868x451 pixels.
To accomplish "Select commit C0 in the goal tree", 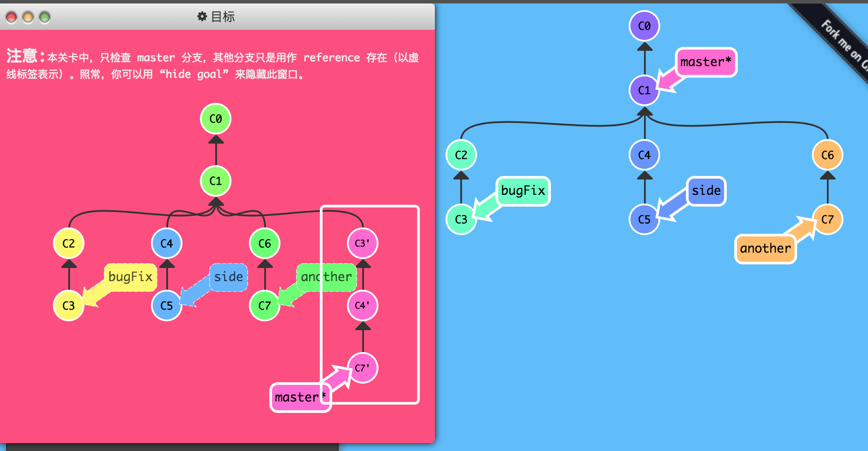I will (216, 119).
